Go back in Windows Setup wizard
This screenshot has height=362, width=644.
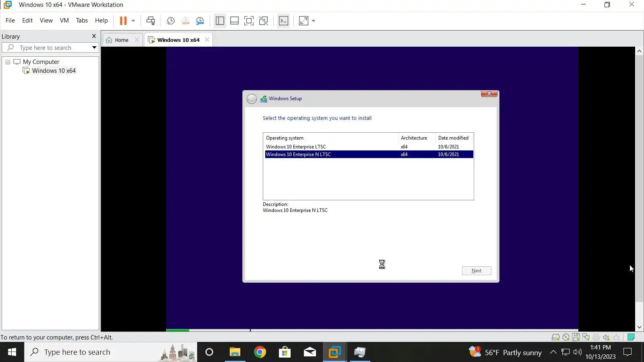point(252,99)
